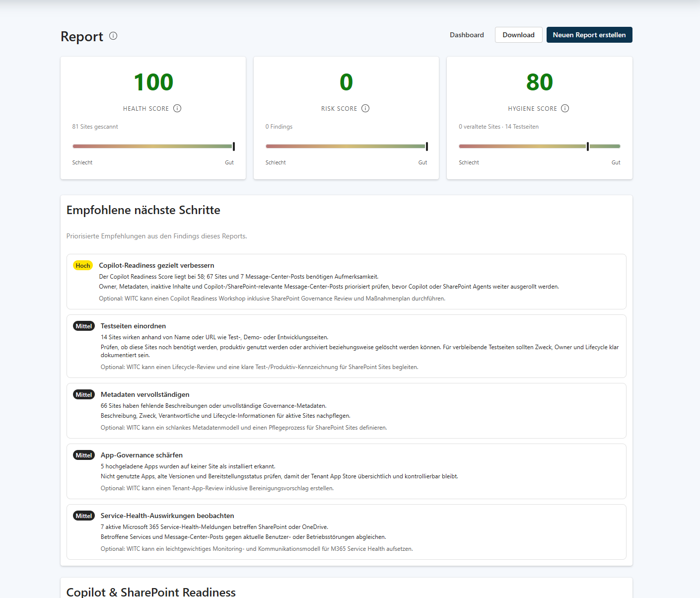Select the Health Score value 100

(x=153, y=82)
